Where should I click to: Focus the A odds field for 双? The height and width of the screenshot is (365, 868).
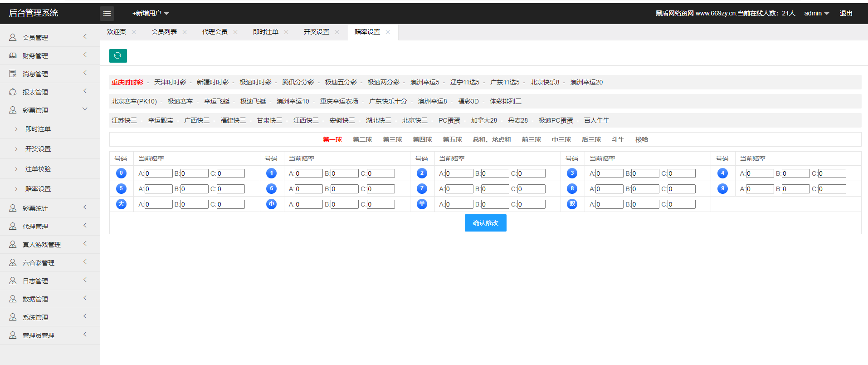(610, 204)
